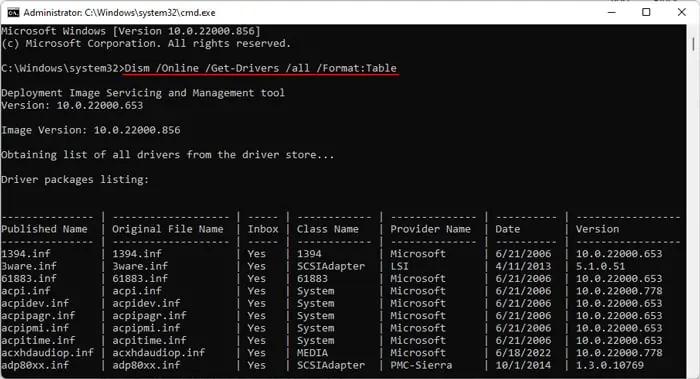The width and height of the screenshot is (700, 379).
Task: Click the 'Version' column header
Action: [597, 229]
